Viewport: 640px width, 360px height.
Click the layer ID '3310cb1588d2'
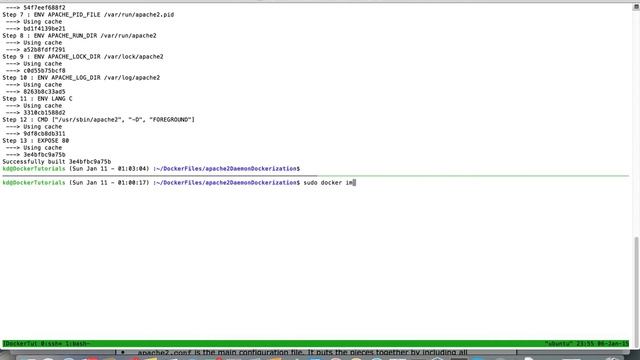pyautogui.click(x=44, y=113)
